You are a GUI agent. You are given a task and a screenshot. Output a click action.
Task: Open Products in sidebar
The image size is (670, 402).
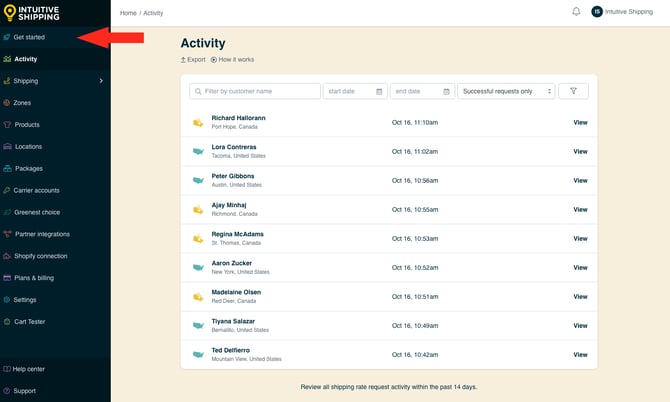(27, 125)
